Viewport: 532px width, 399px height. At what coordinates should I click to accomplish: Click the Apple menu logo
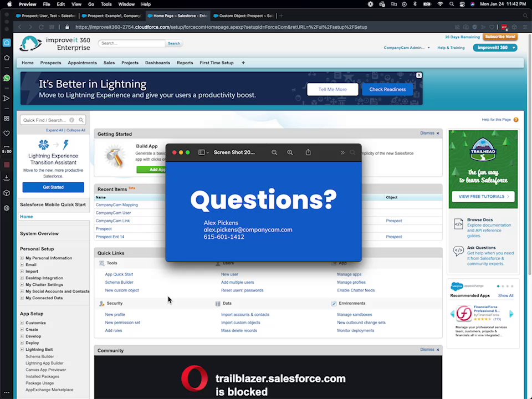click(9, 4)
